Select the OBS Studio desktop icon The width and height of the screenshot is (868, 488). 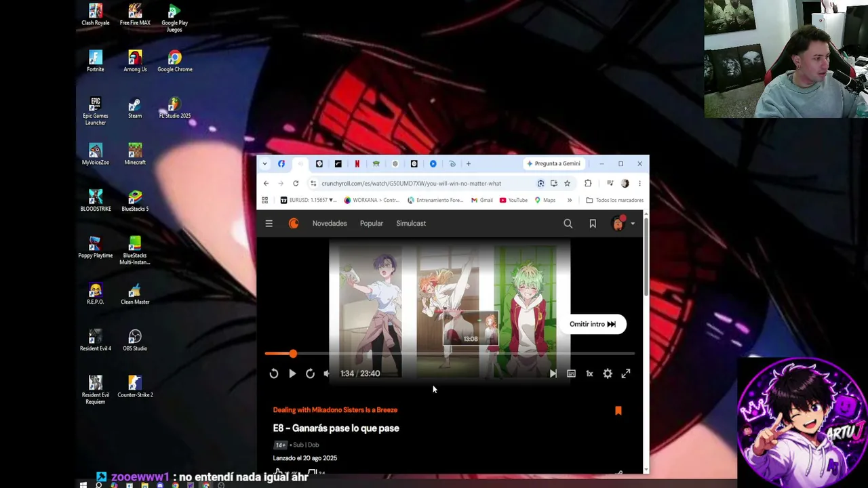[135, 340]
